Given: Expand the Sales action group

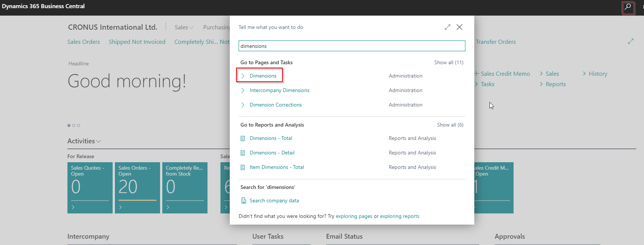Looking at the screenshot, I should (x=549, y=73).
